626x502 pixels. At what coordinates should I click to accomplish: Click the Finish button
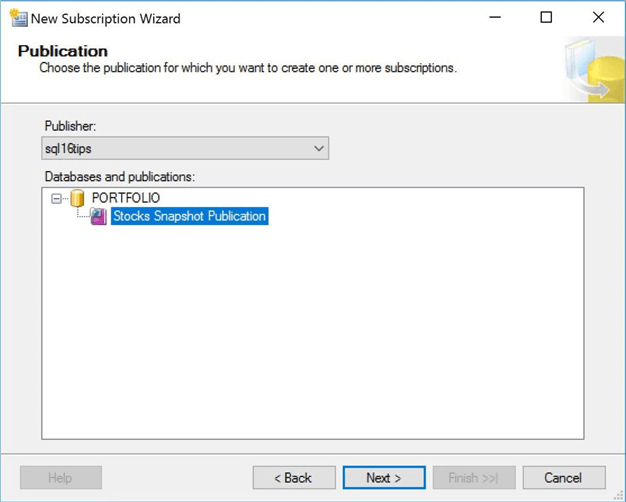pyautogui.click(x=473, y=478)
